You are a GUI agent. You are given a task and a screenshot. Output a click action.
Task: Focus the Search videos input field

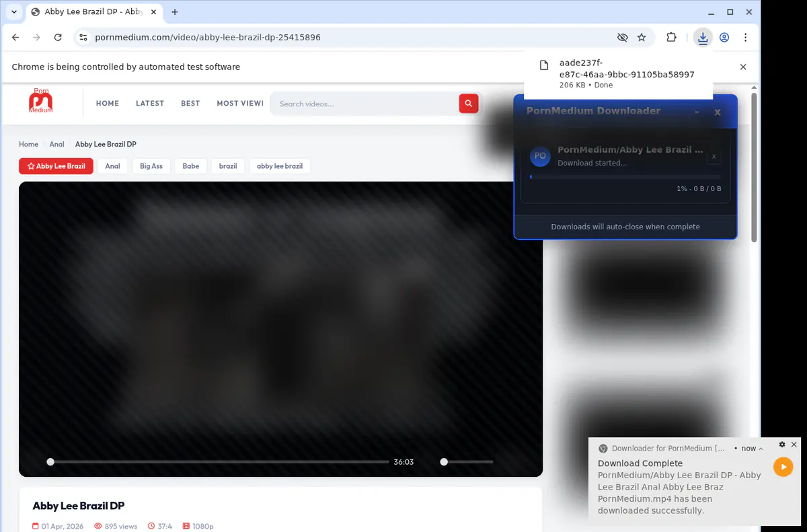pos(366,104)
